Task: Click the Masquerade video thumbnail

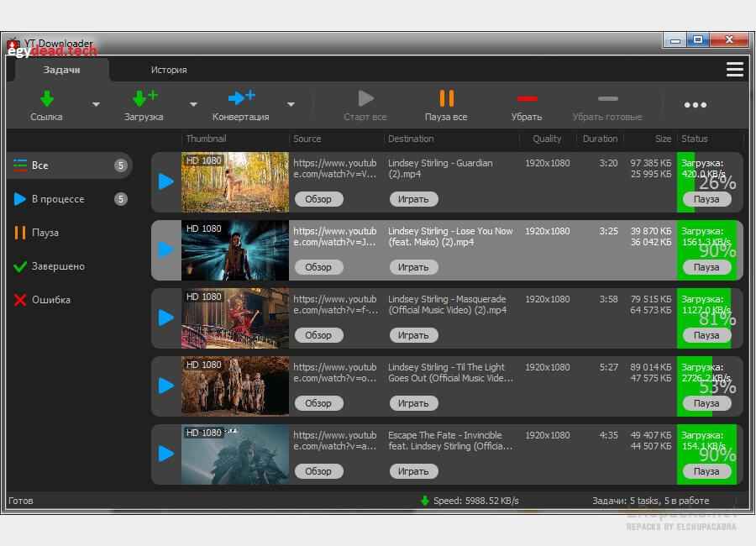Action: [234, 318]
